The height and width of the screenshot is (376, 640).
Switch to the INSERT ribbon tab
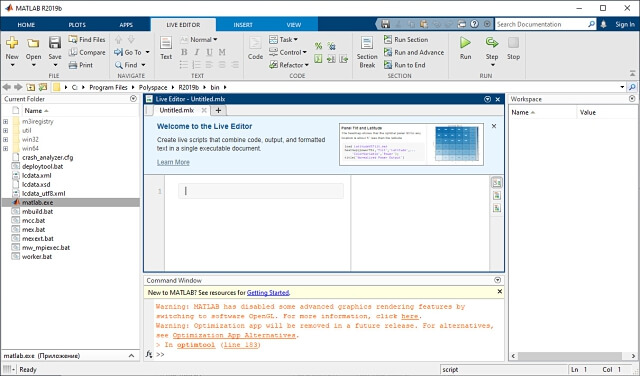click(x=243, y=25)
